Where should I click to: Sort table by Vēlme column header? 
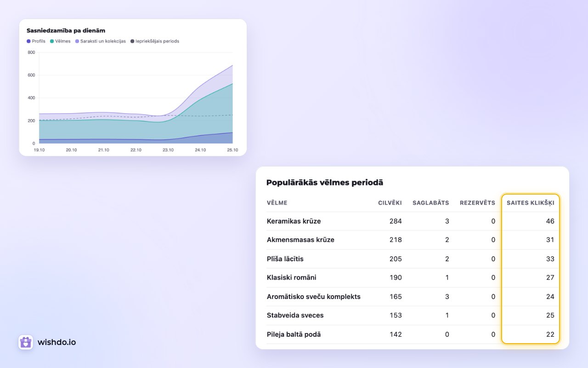click(277, 203)
